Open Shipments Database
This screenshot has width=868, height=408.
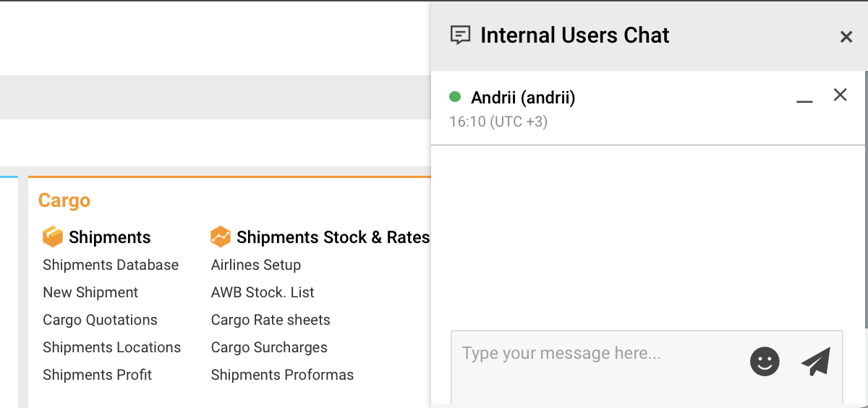(111, 265)
